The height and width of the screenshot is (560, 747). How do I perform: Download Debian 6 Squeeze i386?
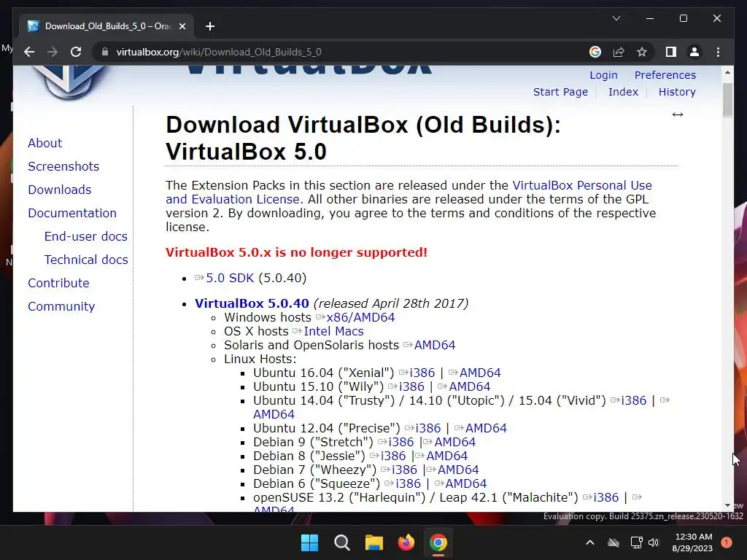(x=409, y=483)
